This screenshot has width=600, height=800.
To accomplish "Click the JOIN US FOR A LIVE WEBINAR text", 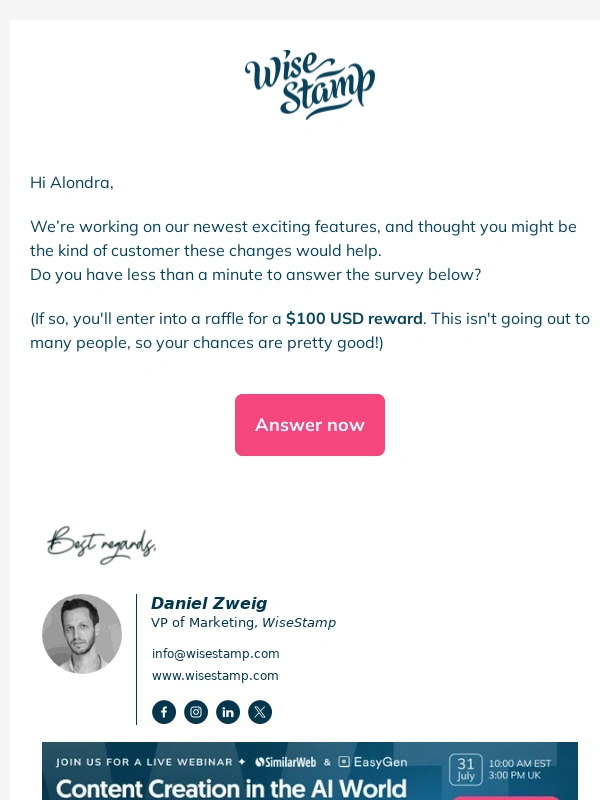I will 144,762.
